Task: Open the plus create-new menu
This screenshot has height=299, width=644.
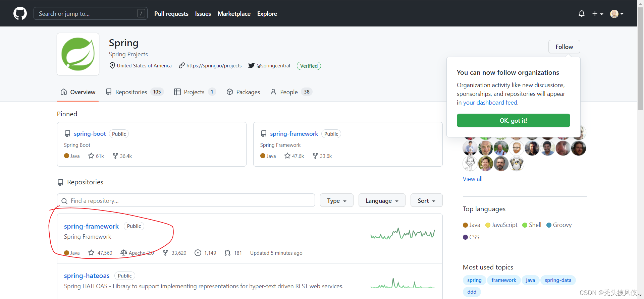Action: tap(598, 14)
